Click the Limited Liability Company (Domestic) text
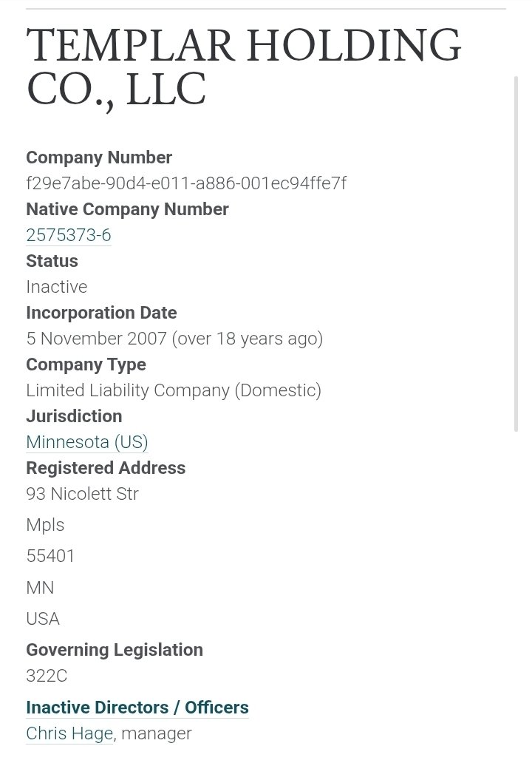 tap(173, 390)
